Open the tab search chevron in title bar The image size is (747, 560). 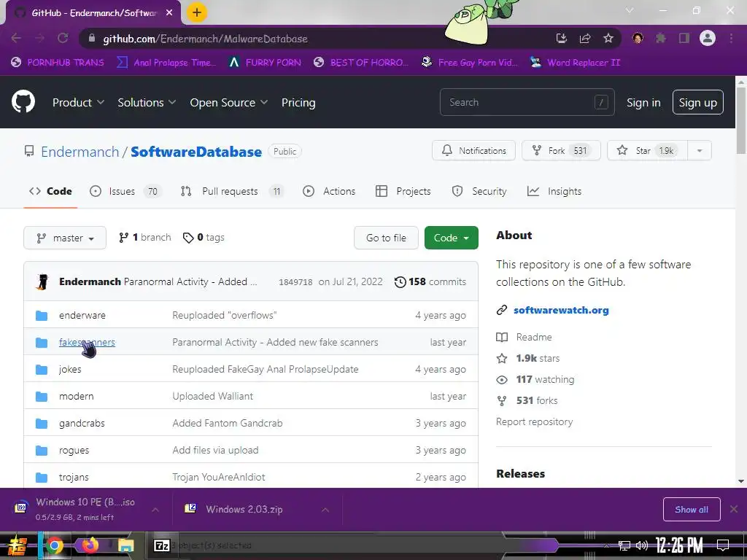[630, 10]
